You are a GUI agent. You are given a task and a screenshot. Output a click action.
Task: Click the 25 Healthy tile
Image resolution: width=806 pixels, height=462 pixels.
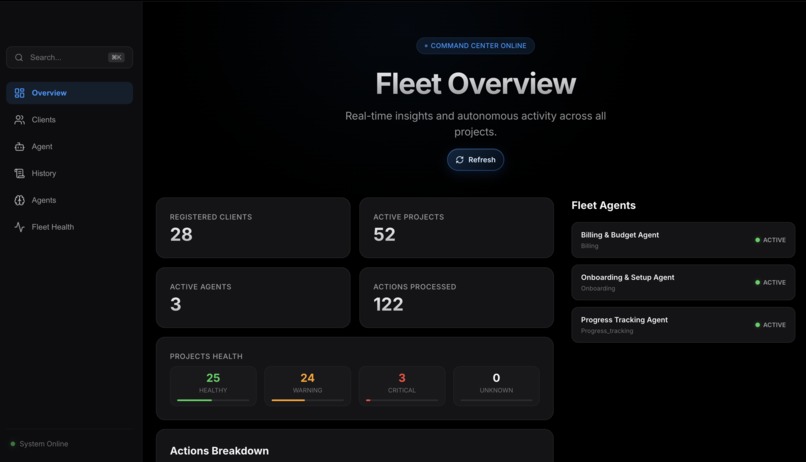[x=213, y=386]
